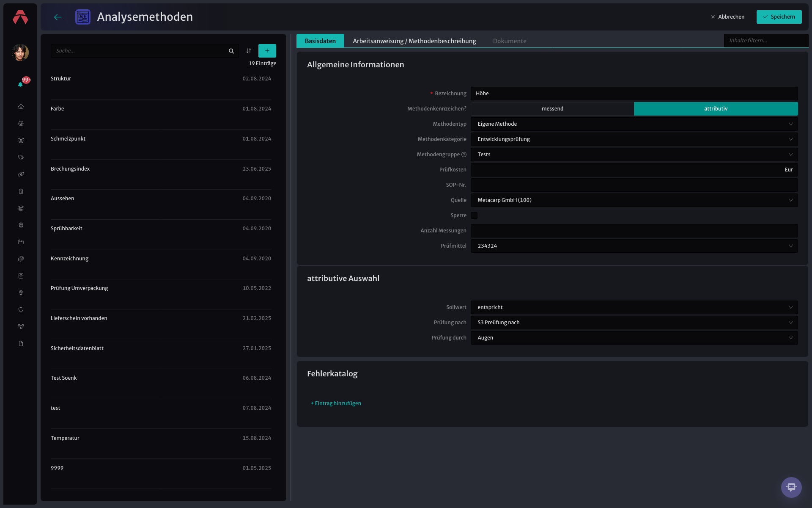Image resolution: width=812 pixels, height=508 pixels.
Task: Open the chat assistant bubble
Action: click(x=791, y=487)
